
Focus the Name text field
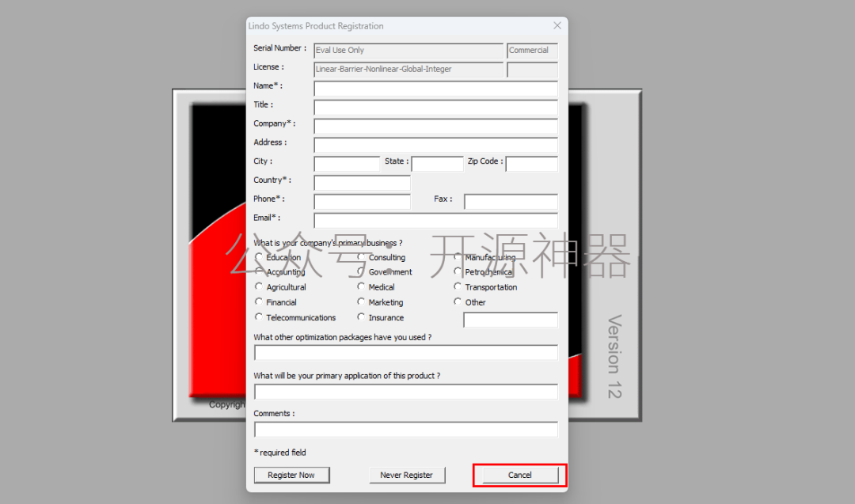coord(435,89)
